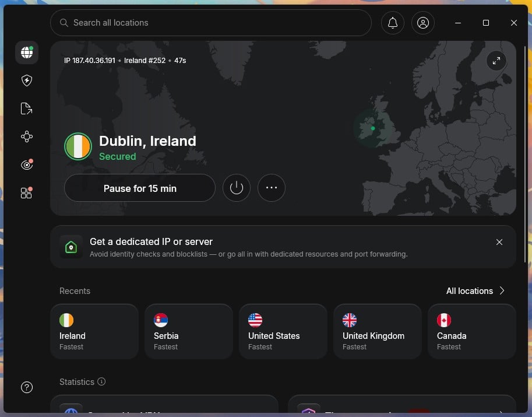Open Threat Protection shield icon in sidebar

[x=26, y=80]
